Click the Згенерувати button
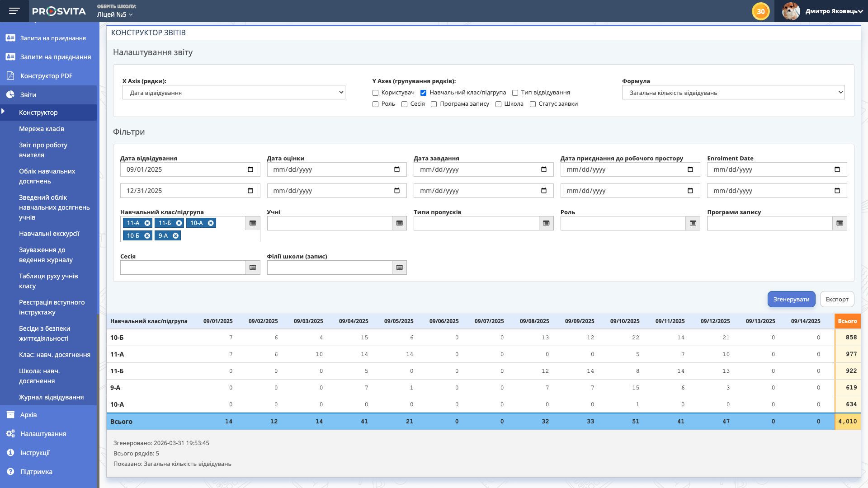The width and height of the screenshot is (868, 488). pyautogui.click(x=791, y=299)
